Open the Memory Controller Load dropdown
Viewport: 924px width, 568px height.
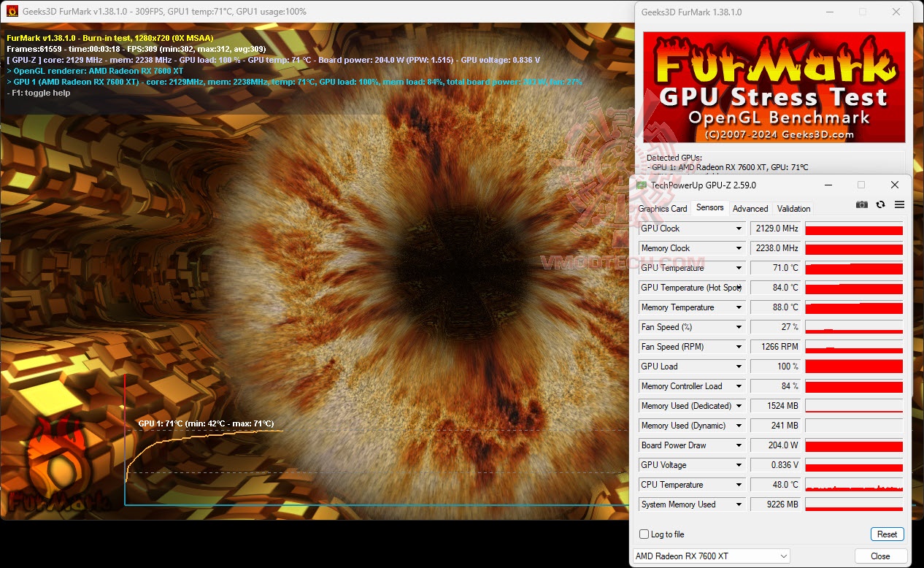click(x=739, y=386)
